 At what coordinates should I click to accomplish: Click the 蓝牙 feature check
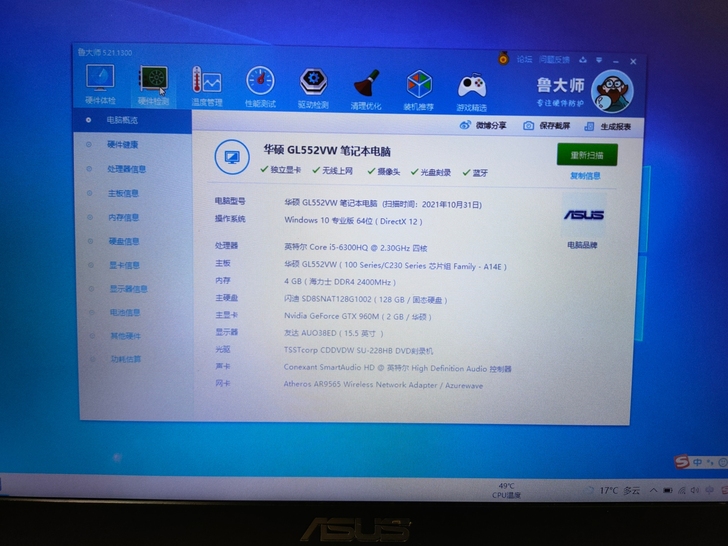(x=475, y=173)
